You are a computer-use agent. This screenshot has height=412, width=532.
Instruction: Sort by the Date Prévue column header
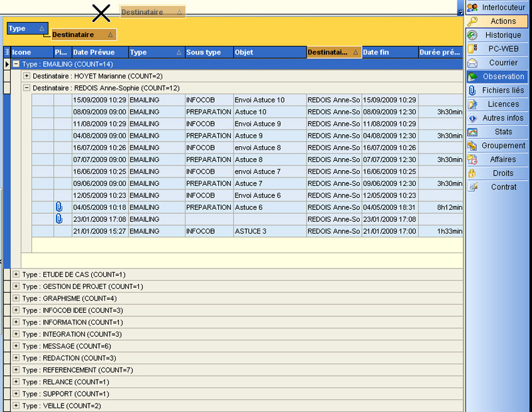pos(99,52)
